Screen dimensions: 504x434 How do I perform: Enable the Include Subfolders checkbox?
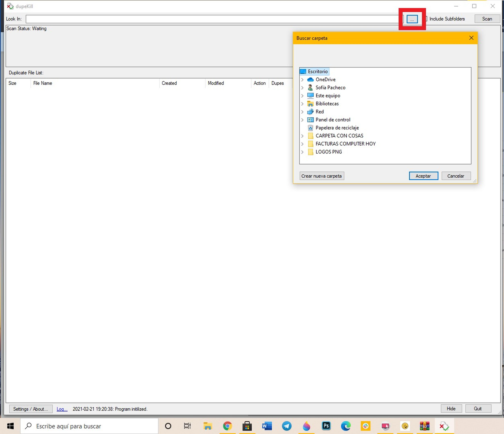(426, 19)
